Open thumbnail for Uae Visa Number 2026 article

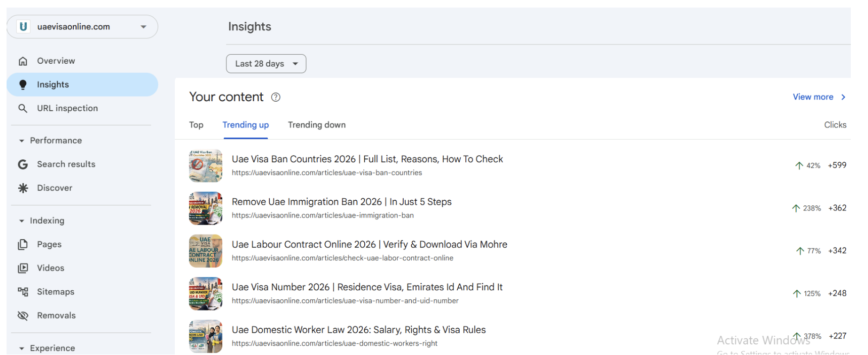(x=206, y=294)
